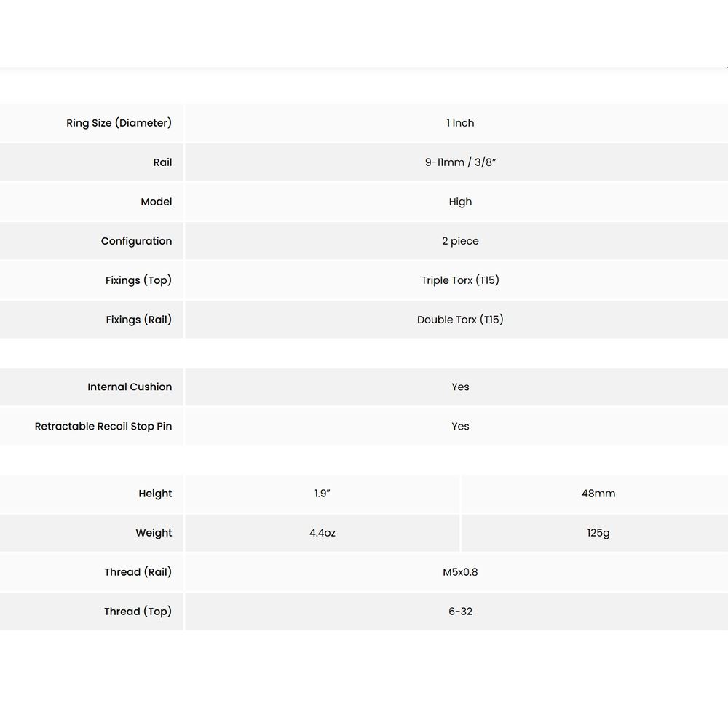Click the 6-32 thread value

point(460,612)
